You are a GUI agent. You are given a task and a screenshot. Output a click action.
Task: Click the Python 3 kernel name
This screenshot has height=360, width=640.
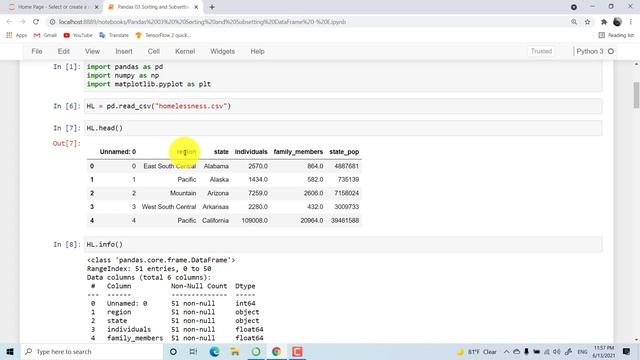pos(590,51)
